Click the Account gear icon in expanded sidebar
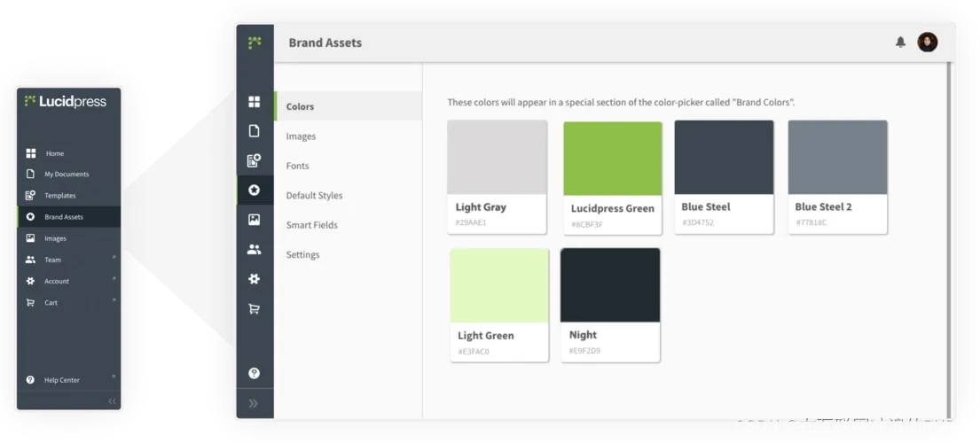Image resolution: width=980 pixels, height=443 pixels. tap(30, 281)
